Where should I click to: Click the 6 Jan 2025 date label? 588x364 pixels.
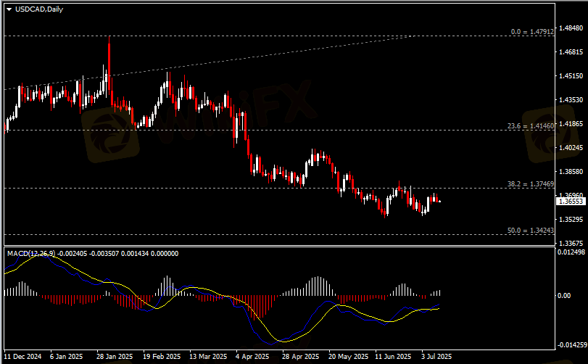click(x=67, y=357)
